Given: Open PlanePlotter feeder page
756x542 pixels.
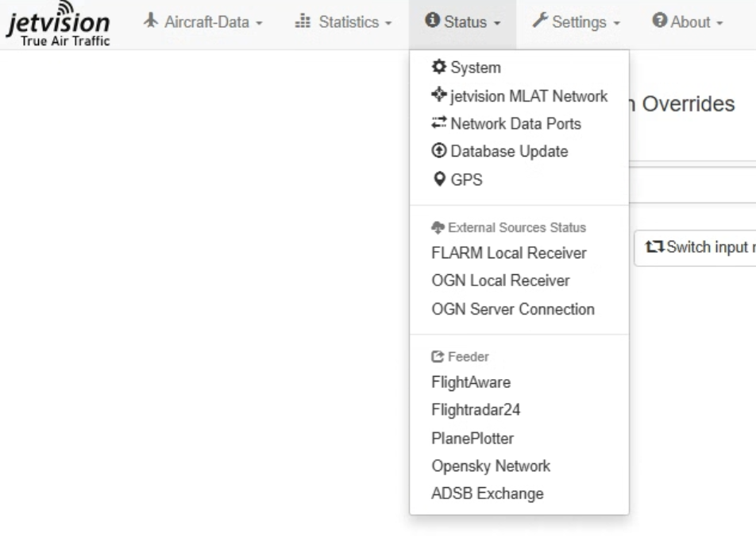Looking at the screenshot, I should (472, 438).
